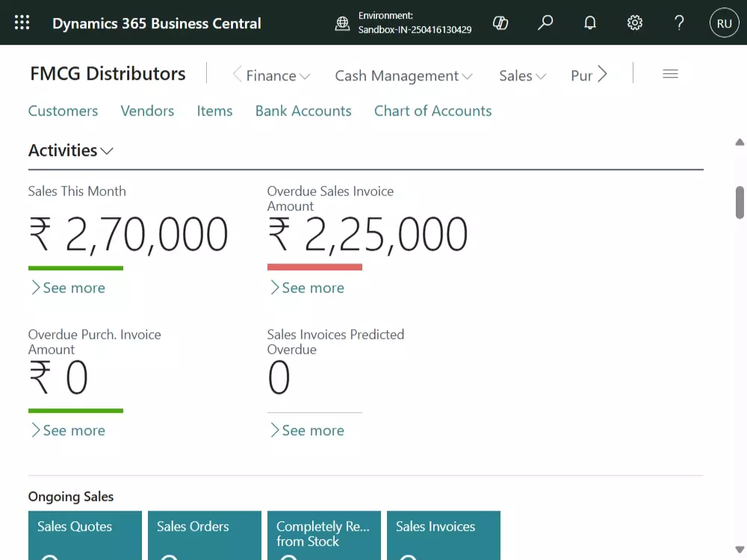This screenshot has width=747, height=560.
Task: Open the Sales Invoices tile
Action: (444, 535)
